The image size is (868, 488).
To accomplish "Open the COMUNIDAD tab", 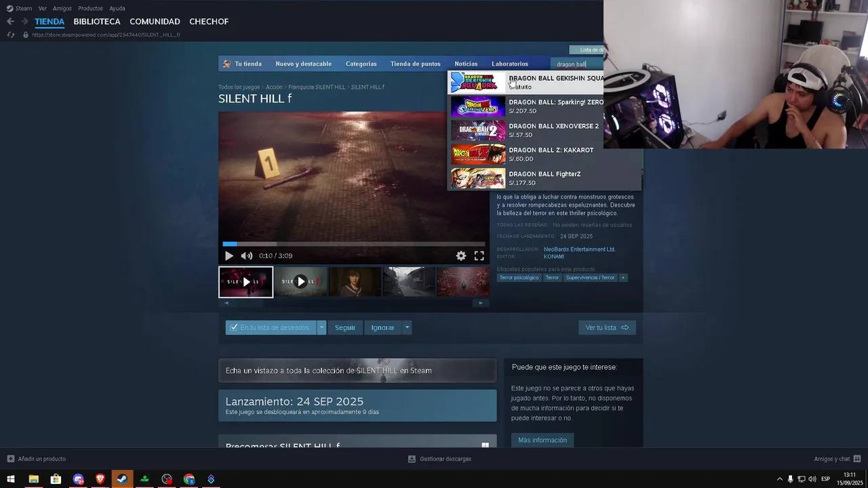I will (155, 22).
